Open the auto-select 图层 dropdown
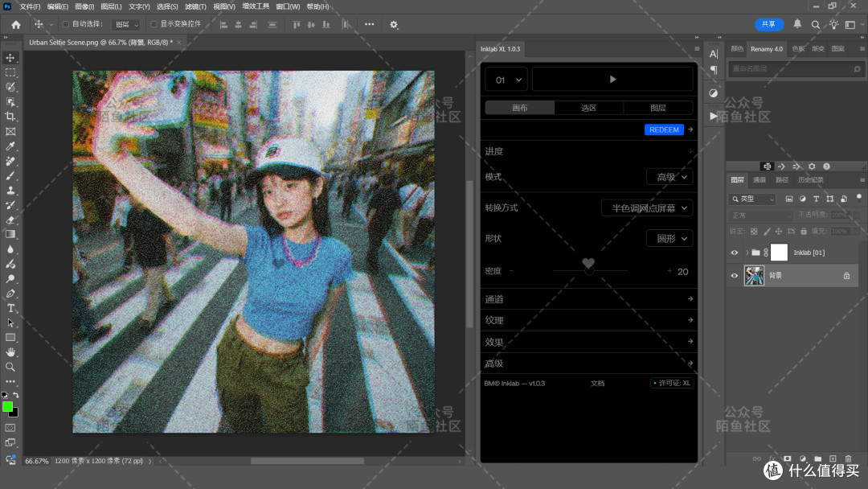 pos(126,24)
